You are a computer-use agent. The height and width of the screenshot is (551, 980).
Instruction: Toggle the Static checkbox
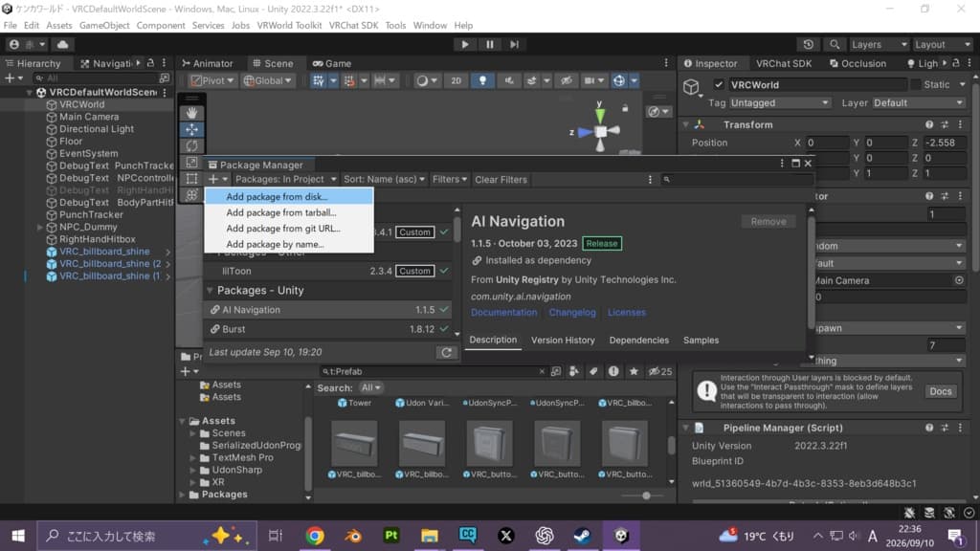tap(916, 84)
